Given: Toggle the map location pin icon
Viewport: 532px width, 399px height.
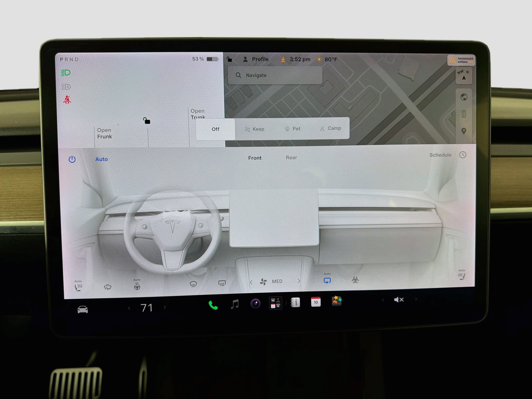Looking at the screenshot, I should pos(464,131).
